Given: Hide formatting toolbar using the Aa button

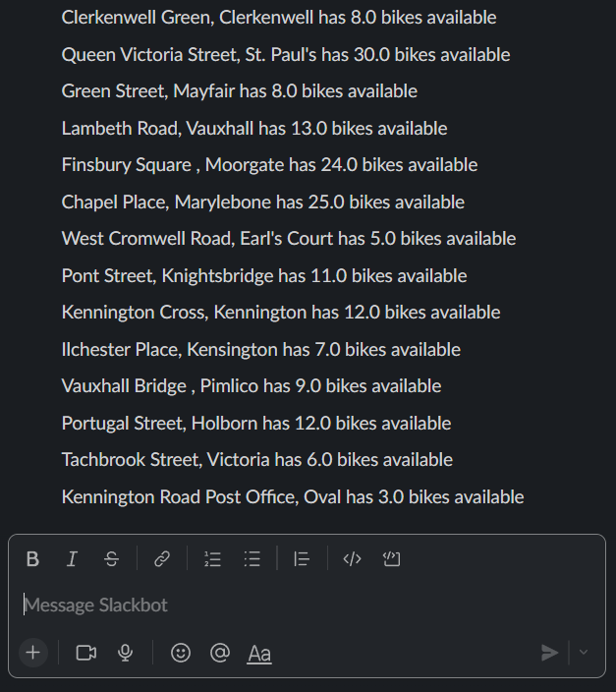Looking at the screenshot, I should (259, 653).
